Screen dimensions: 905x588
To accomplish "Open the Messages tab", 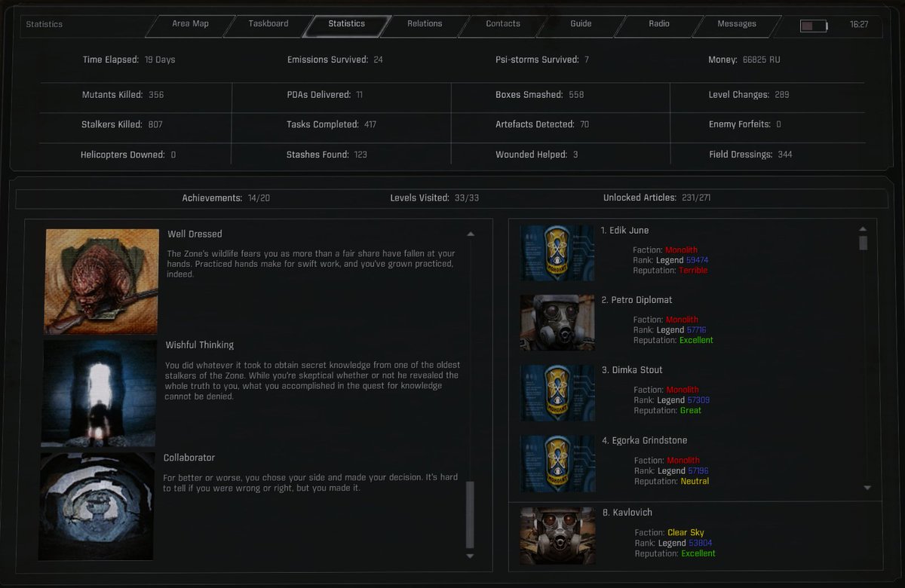I will (737, 24).
